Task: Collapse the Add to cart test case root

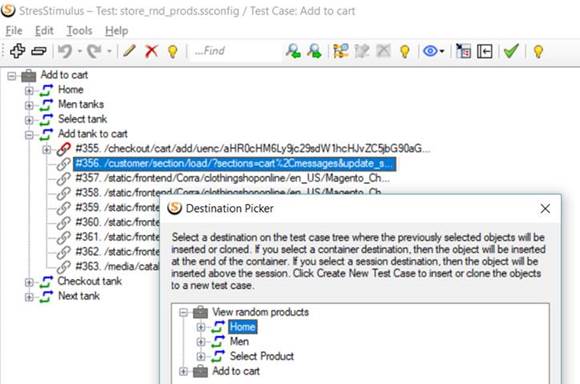Action: tap(12, 76)
